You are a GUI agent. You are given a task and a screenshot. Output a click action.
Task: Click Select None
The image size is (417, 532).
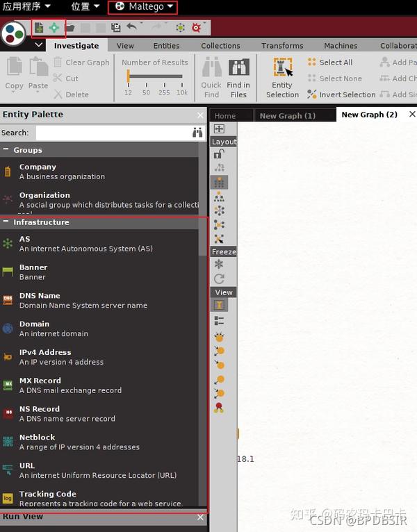coord(334,78)
